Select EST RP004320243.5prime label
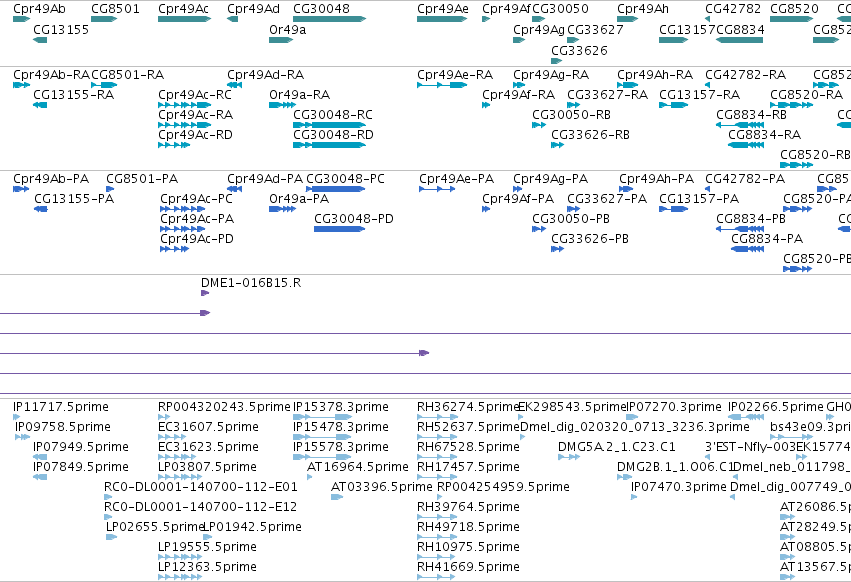 224,407
